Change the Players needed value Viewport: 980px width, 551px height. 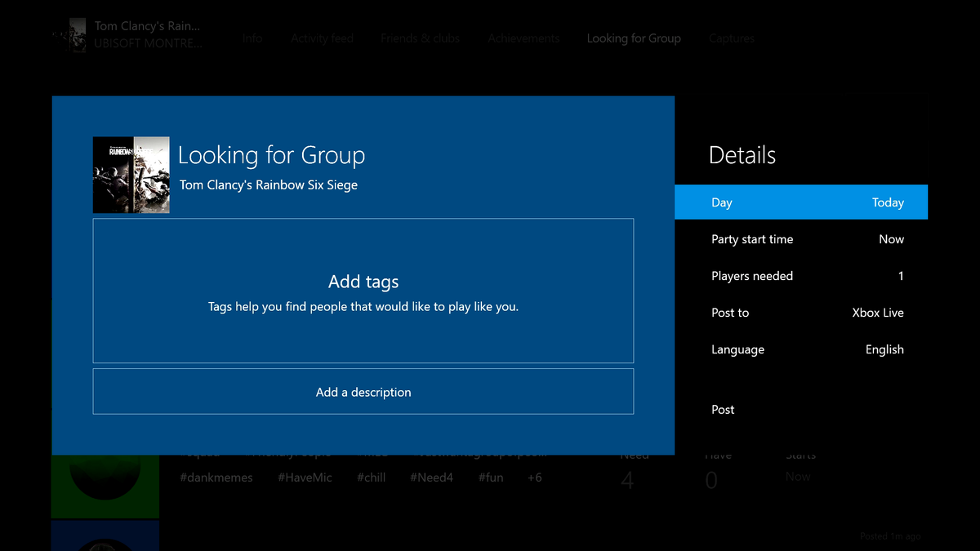pos(801,275)
